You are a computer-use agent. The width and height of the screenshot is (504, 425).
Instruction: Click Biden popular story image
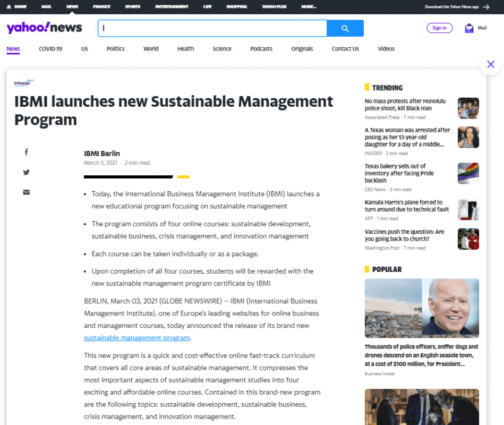pyautogui.click(x=422, y=308)
